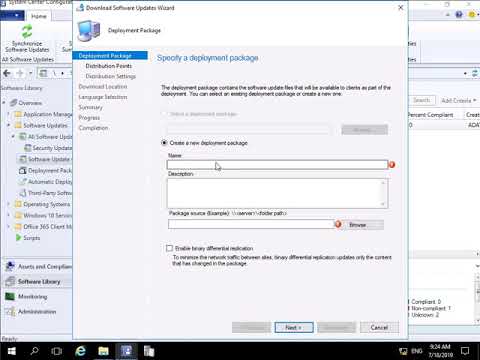Expand Office 365 Client Management node
Screen dimensions: 480x360
(9, 227)
